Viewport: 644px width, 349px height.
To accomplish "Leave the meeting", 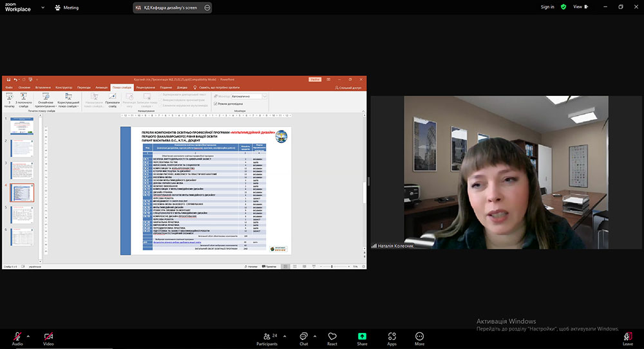I will (628, 339).
